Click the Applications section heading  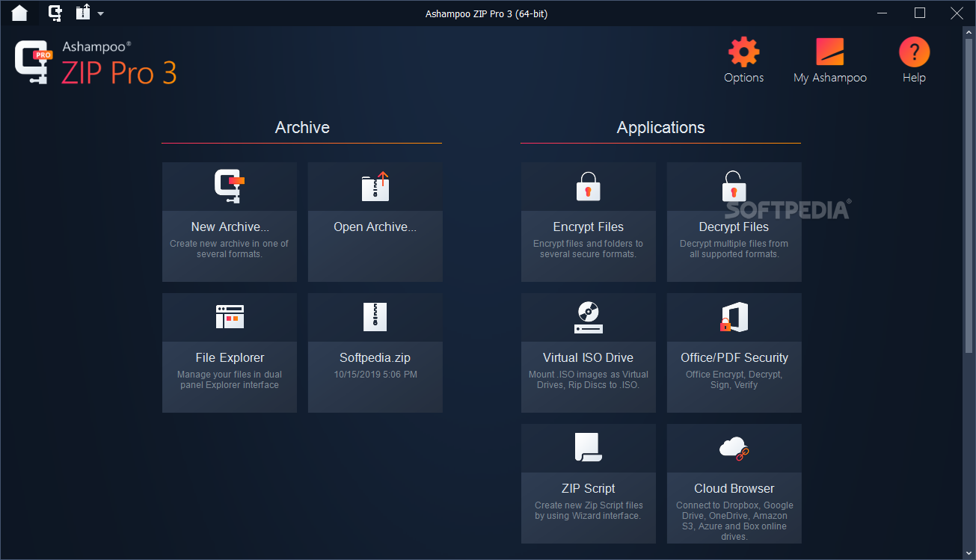(660, 127)
